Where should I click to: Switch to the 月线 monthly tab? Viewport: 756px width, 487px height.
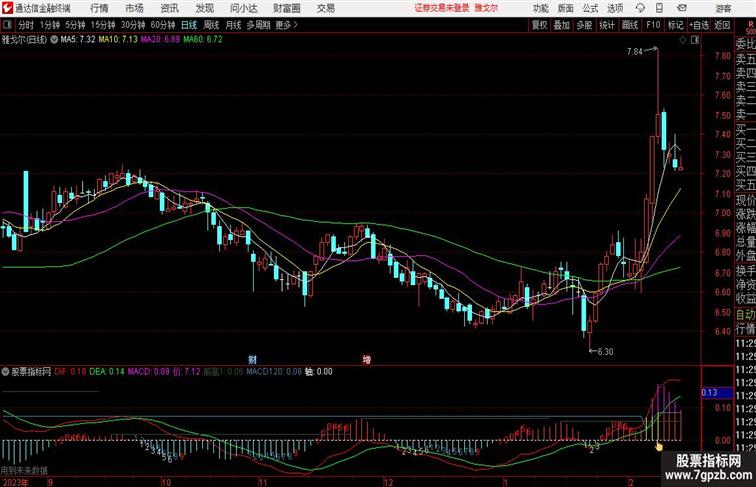(x=233, y=25)
